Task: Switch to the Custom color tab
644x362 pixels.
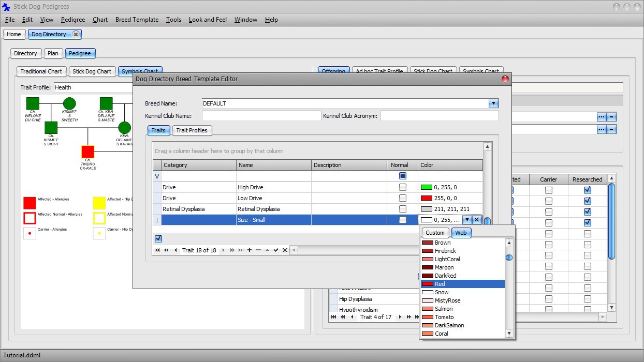Action: (435, 233)
